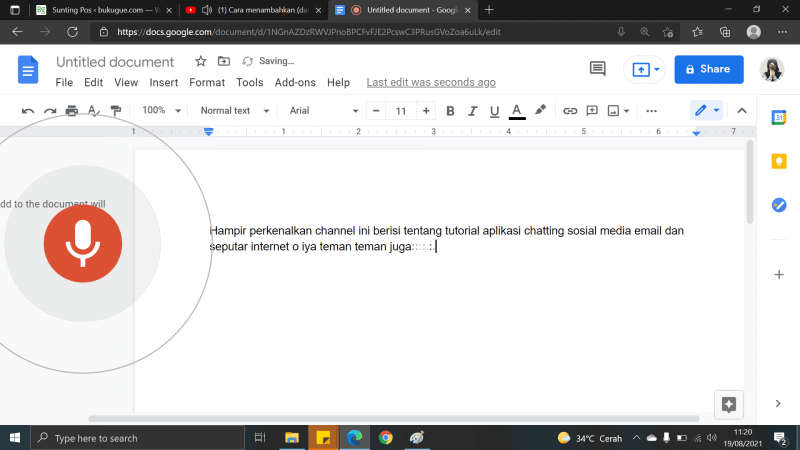This screenshot has width=800, height=450.
Task: Click the vertical document scrollbar
Action: 749,182
